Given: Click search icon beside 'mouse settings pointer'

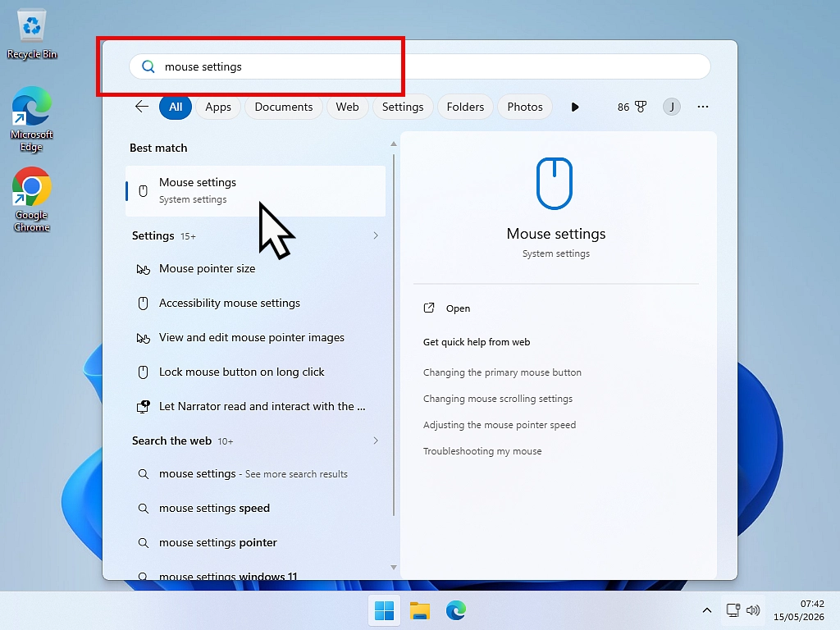Looking at the screenshot, I should (x=143, y=543).
